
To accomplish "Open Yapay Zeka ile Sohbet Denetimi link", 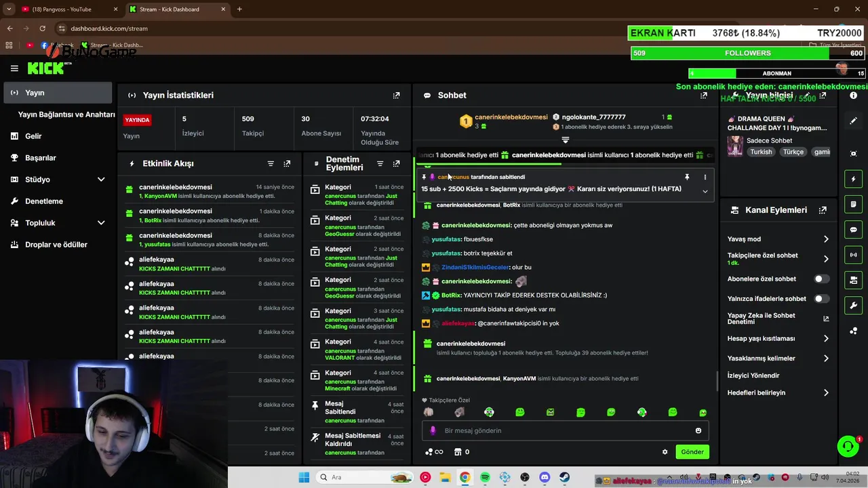I will 778,319.
